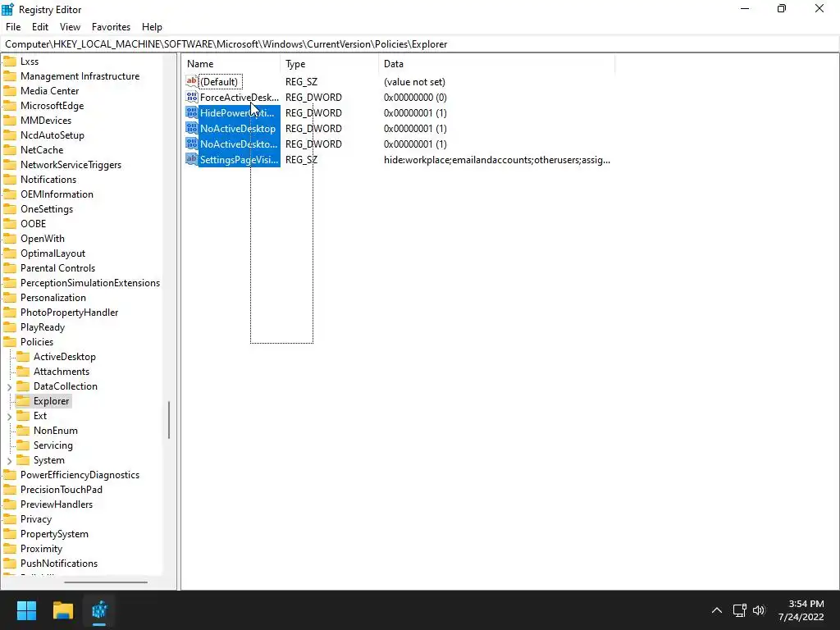The height and width of the screenshot is (630, 840).
Task: Click the Registry Editor taskbar icon
Action: click(x=99, y=610)
